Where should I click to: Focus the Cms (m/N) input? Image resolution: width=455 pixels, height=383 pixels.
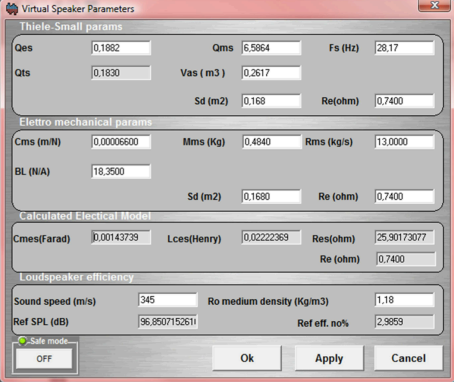pos(121,142)
